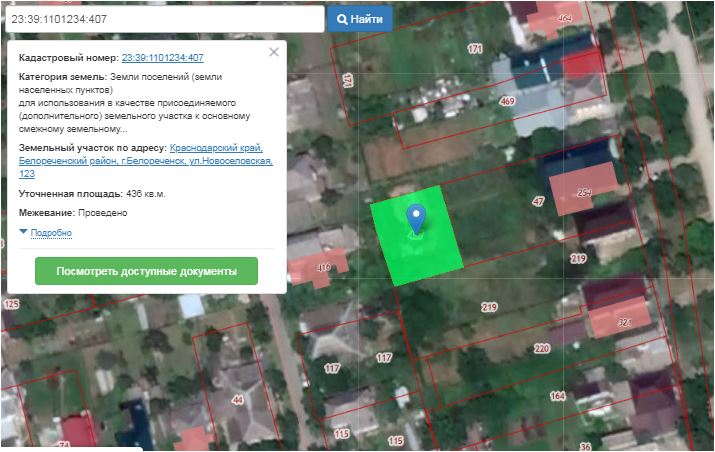Click the cadastral number search field

[163, 19]
